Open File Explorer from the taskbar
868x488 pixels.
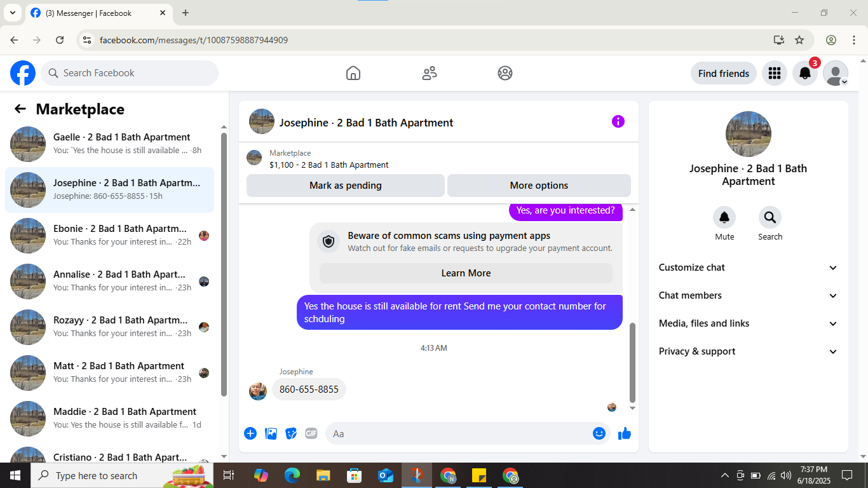click(323, 475)
